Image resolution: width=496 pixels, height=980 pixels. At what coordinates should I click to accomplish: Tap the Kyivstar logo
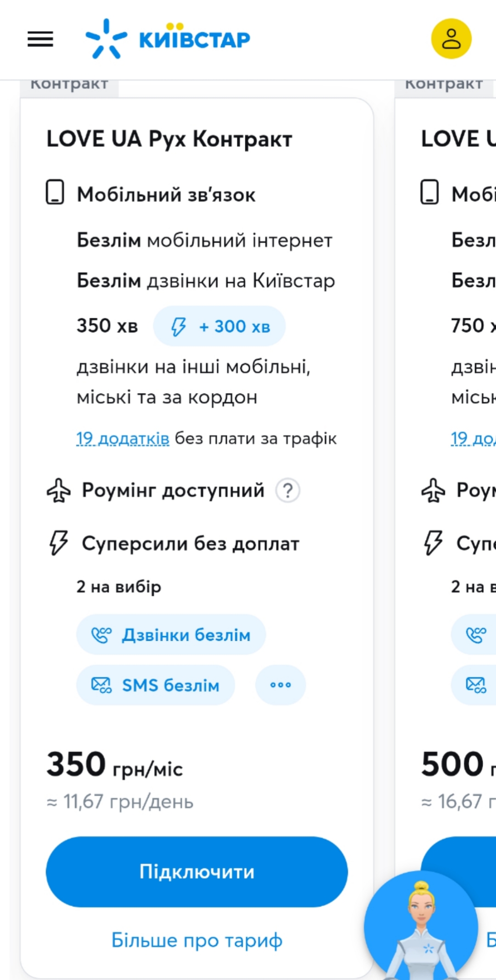tap(168, 39)
